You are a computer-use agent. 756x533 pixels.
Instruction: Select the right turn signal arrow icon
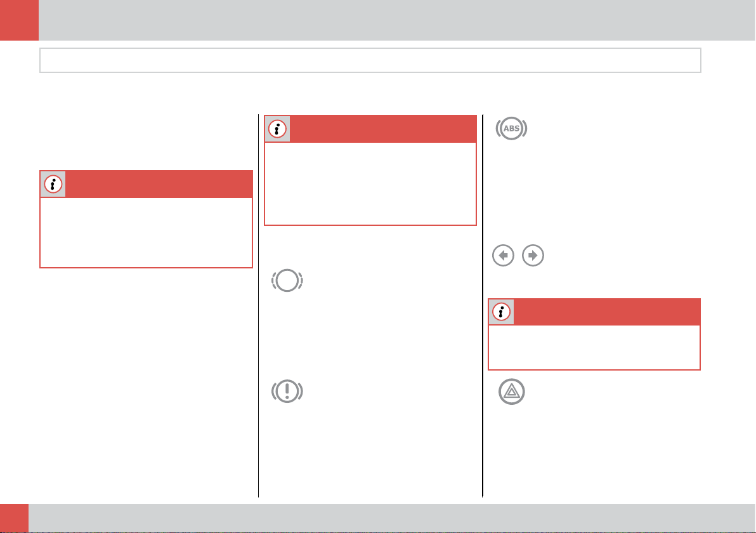click(533, 255)
